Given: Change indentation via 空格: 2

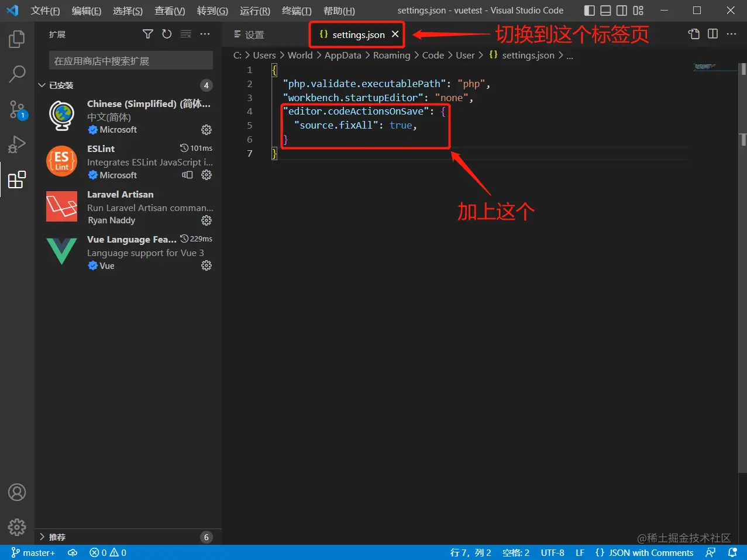Looking at the screenshot, I should (515, 552).
